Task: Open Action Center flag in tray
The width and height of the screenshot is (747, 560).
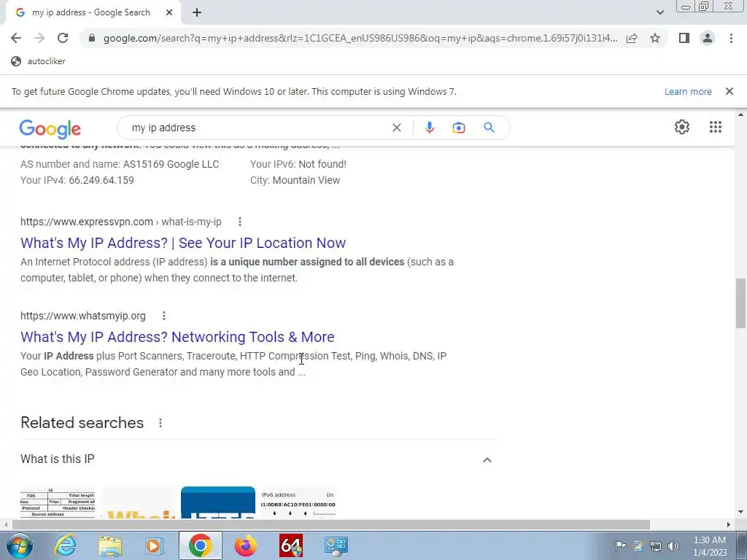Action: 620,546
